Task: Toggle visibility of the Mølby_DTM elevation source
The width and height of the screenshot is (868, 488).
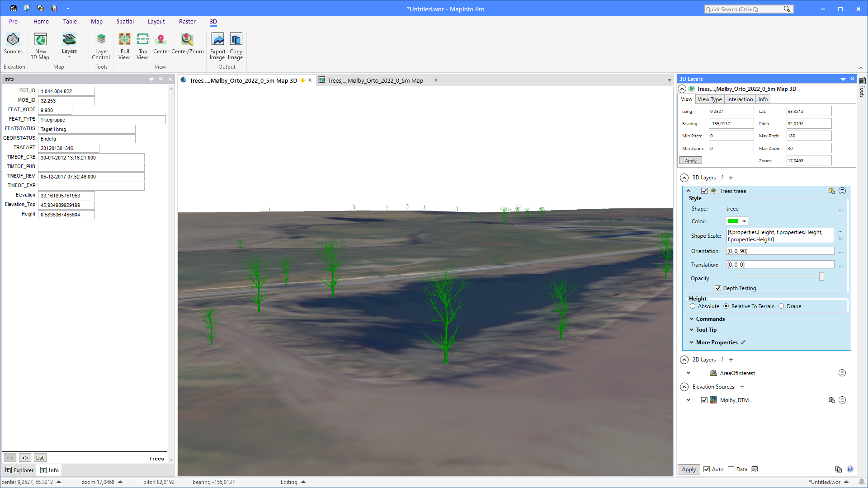Action: (x=704, y=400)
